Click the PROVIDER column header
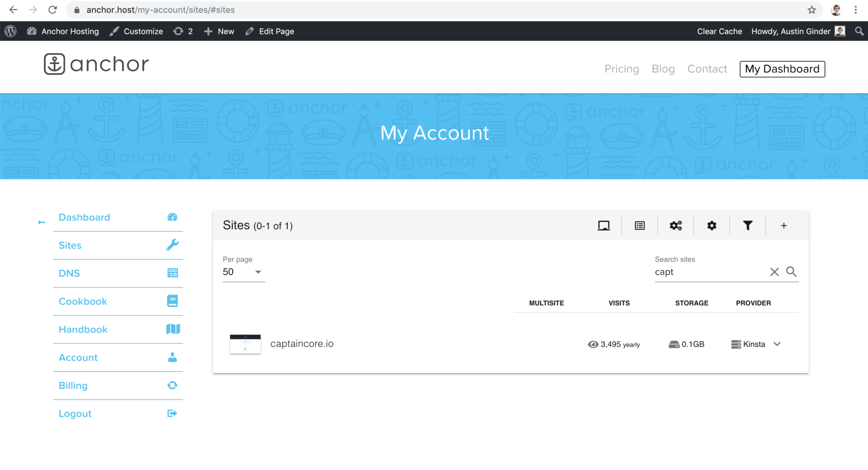The image size is (868, 470). [753, 303]
